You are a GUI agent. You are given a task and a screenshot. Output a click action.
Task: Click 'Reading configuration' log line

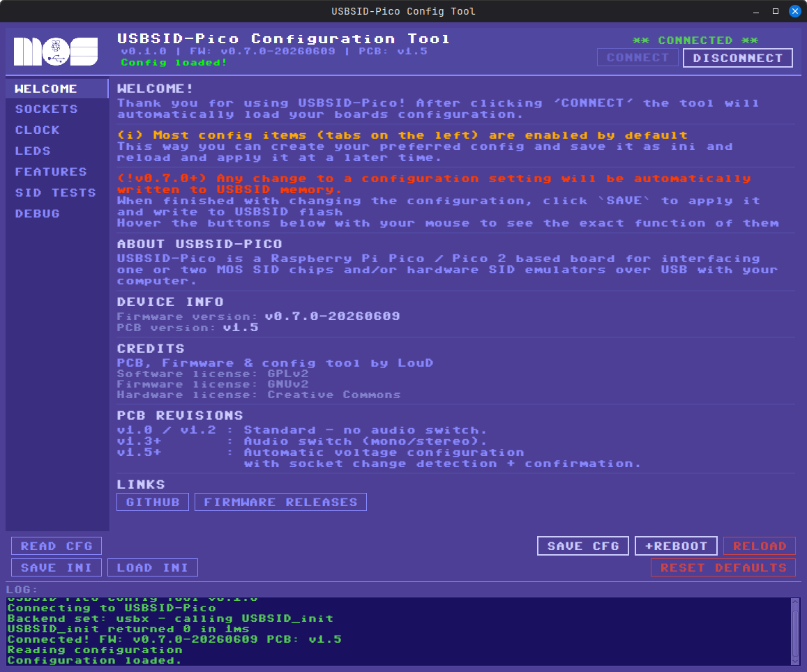click(95, 650)
